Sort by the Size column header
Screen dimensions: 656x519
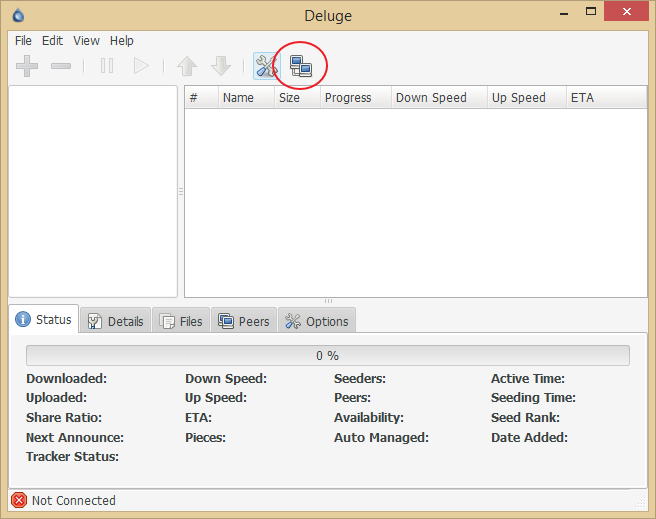pos(297,97)
